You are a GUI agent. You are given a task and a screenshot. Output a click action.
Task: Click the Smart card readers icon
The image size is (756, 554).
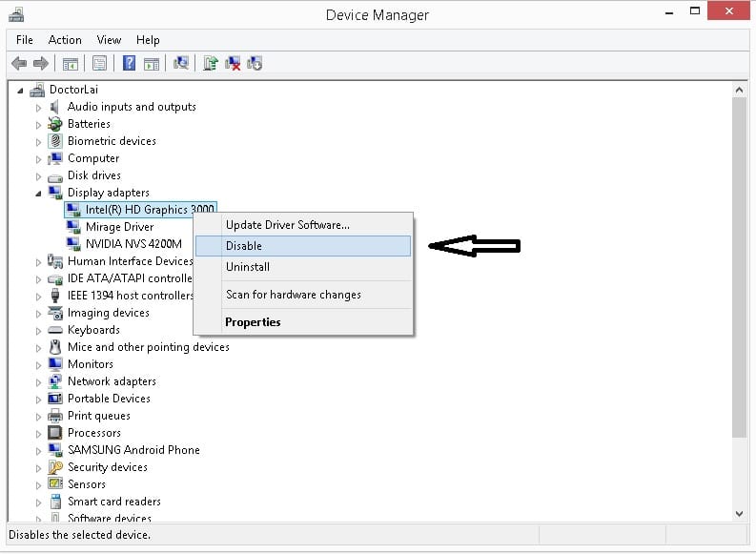pos(55,502)
